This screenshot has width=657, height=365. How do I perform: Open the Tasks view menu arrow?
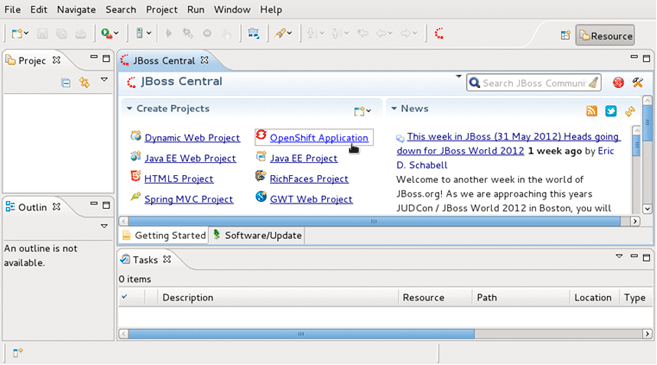(619, 256)
